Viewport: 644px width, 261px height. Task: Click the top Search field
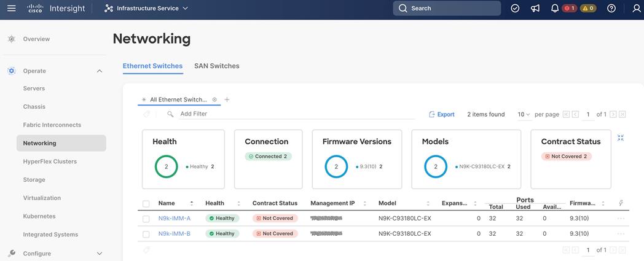(x=447, y=8)
